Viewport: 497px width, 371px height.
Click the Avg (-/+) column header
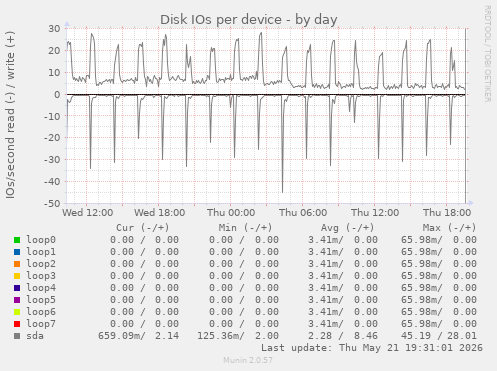click(347, 228)
